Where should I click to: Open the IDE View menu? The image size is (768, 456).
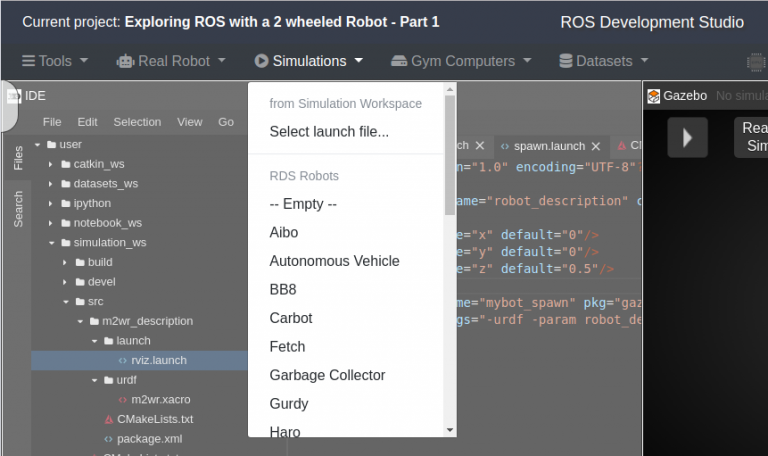(190, 122)
